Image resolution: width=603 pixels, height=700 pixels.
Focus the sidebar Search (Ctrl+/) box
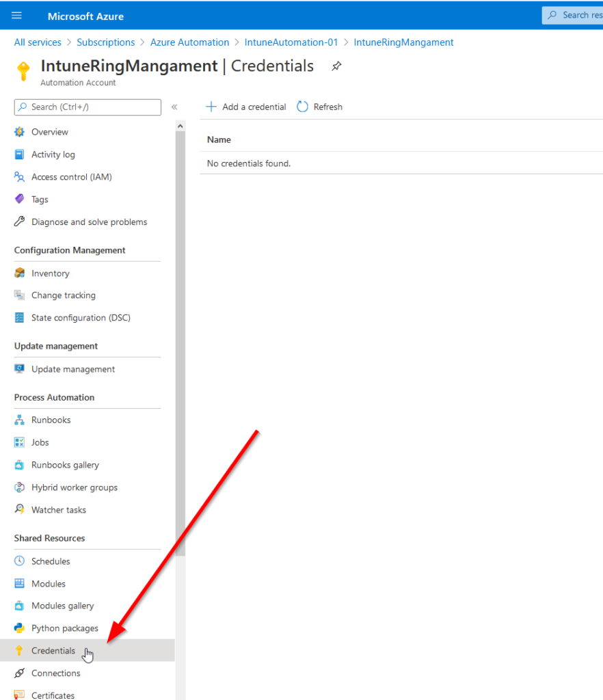[88, 107]
